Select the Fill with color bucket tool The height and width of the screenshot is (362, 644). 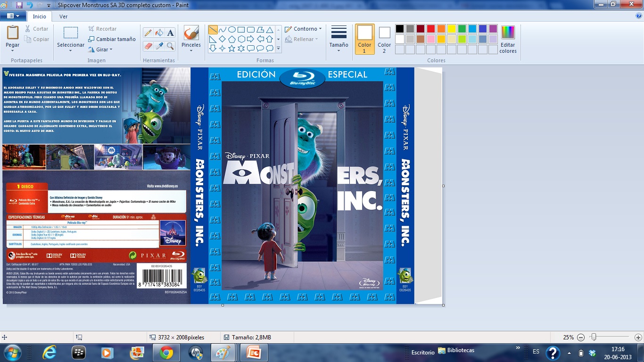(x=159, y=33)
